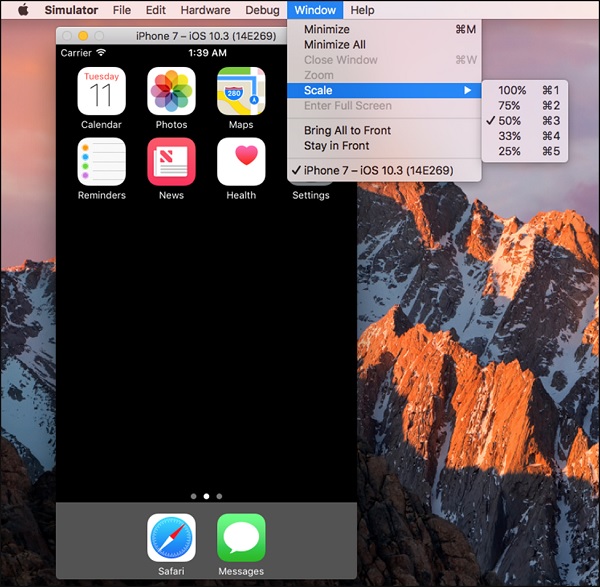
Task: Set simulator scale to 75%
Action: pyautogui.click(x=509, y=106)
